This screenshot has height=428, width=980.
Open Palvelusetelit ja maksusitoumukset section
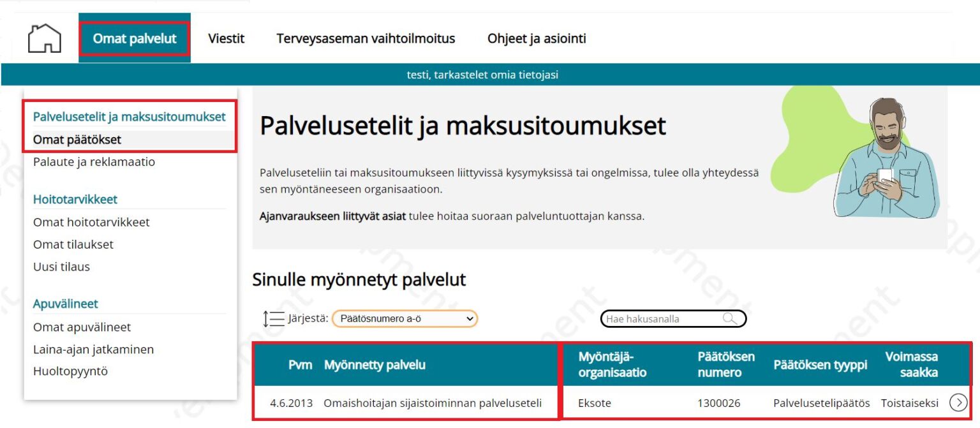pos(130,117)
